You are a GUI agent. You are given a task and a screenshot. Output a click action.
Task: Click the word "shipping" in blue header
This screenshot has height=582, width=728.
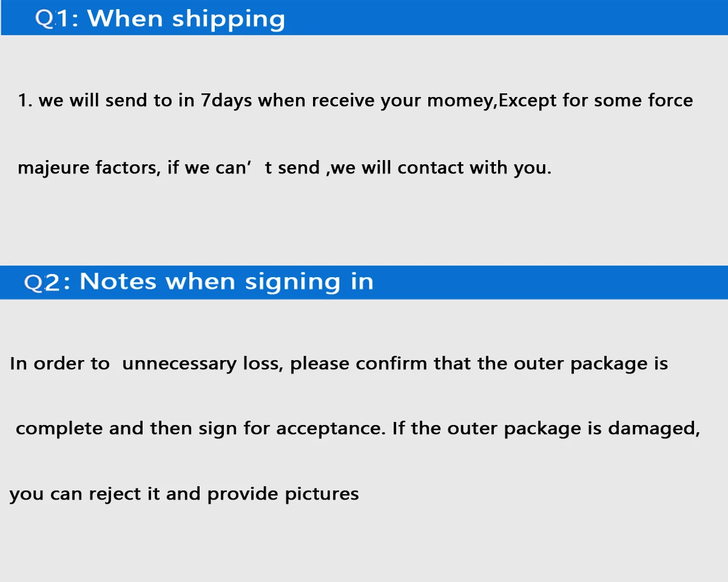[x=229, y=20]
